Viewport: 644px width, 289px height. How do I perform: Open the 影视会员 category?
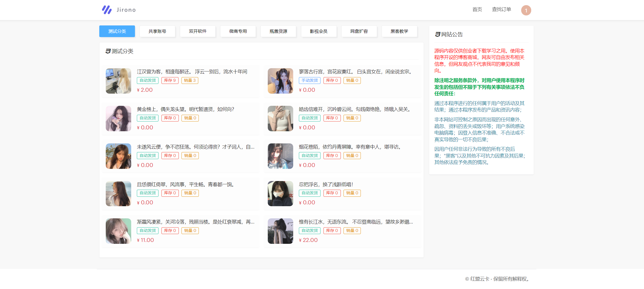[x=319, y=31]
